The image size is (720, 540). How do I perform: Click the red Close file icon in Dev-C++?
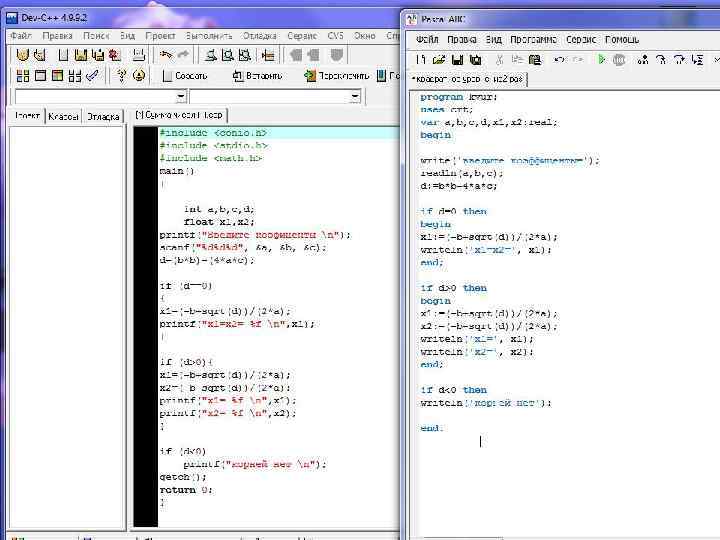(x=114, y=55)
